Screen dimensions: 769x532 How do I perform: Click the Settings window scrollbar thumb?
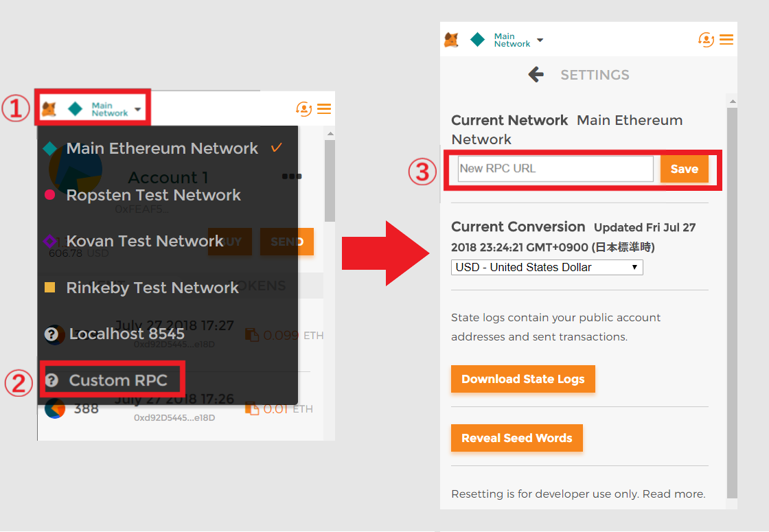point(732,303)
